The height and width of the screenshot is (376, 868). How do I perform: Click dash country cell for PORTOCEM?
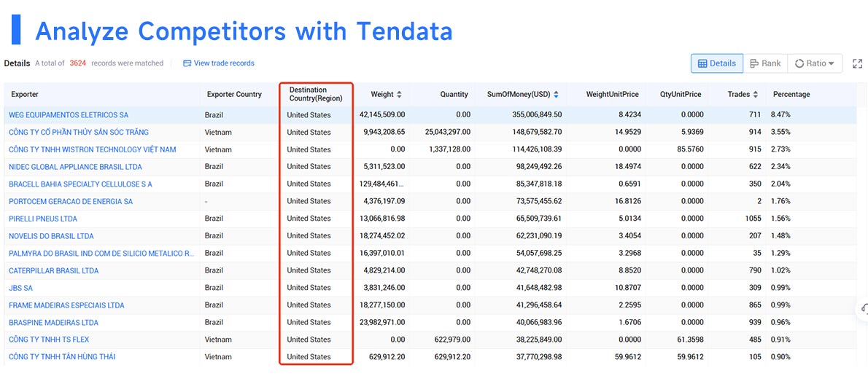206,201
